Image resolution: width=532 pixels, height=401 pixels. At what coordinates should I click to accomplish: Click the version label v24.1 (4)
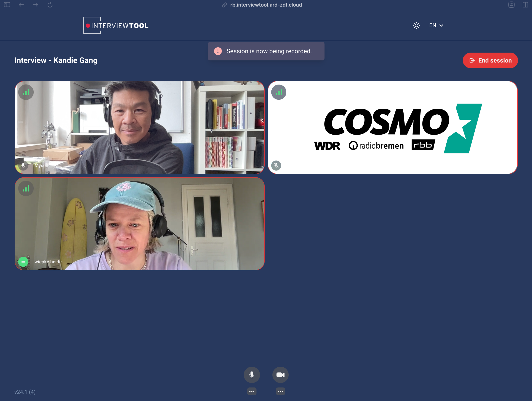pyautogui.click(x=25, y=392)
